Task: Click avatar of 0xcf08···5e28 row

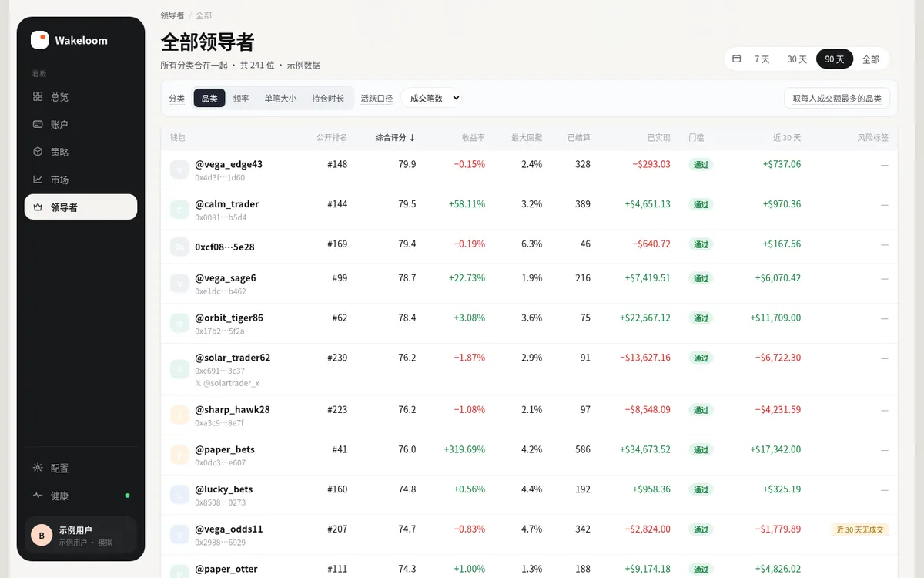Action: (x=179, y=247)
